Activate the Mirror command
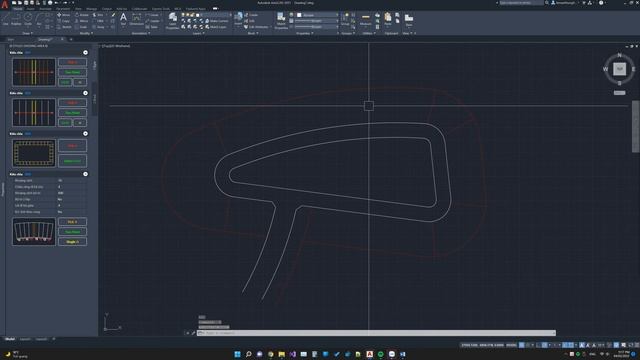 pos(82,21)
